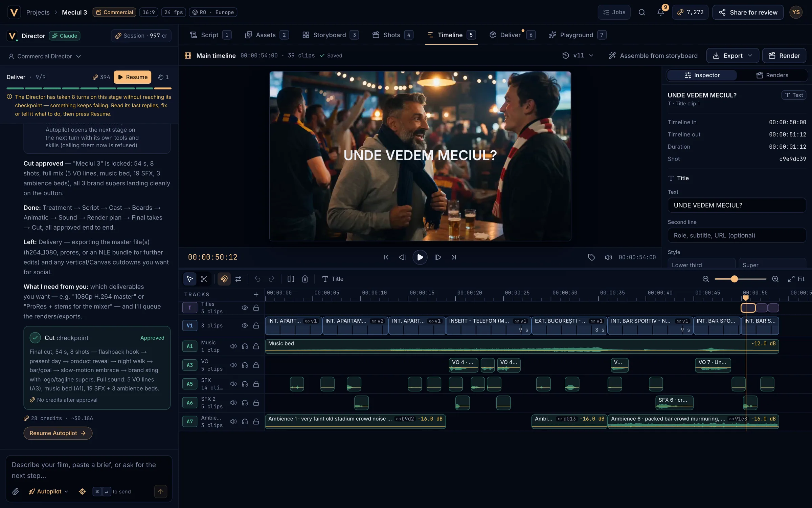Zoom out the timeline
Image resolution: width=812 pixels, height=508 pixels.
coord(706,279)
